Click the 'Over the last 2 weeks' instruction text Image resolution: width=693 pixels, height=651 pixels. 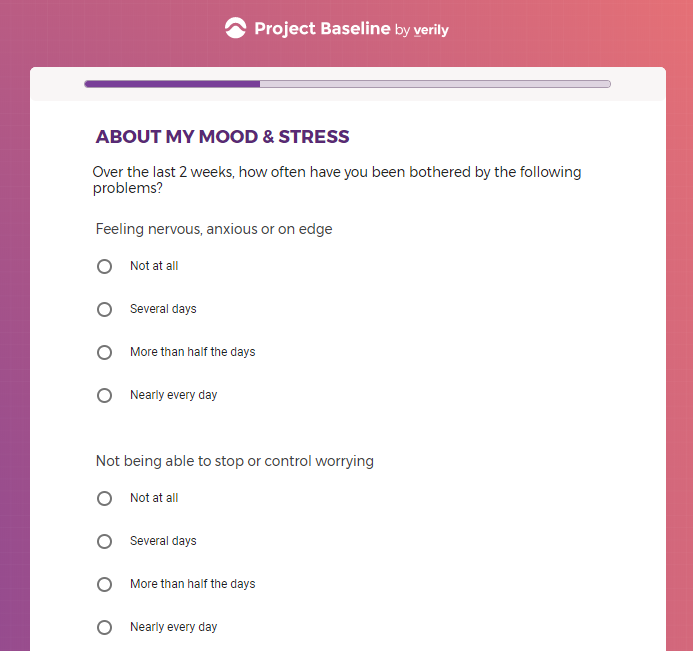coord(336,180)
